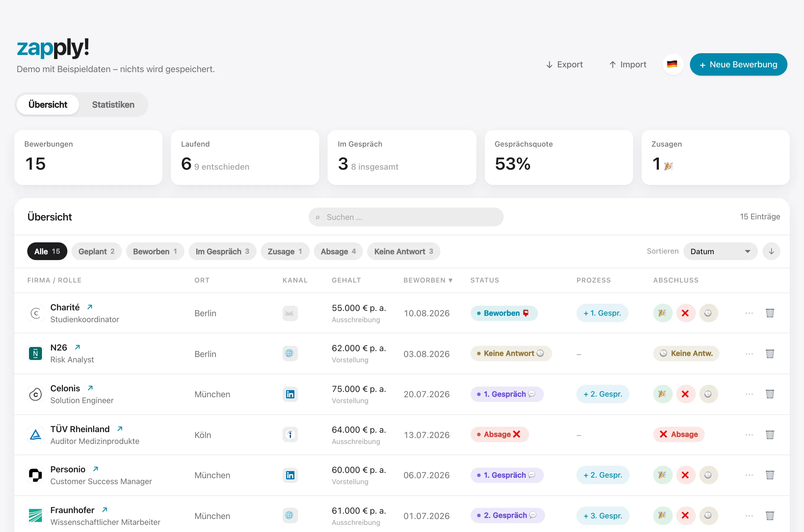Click the Neue Bewerbung button

click(x=738, y=64)
